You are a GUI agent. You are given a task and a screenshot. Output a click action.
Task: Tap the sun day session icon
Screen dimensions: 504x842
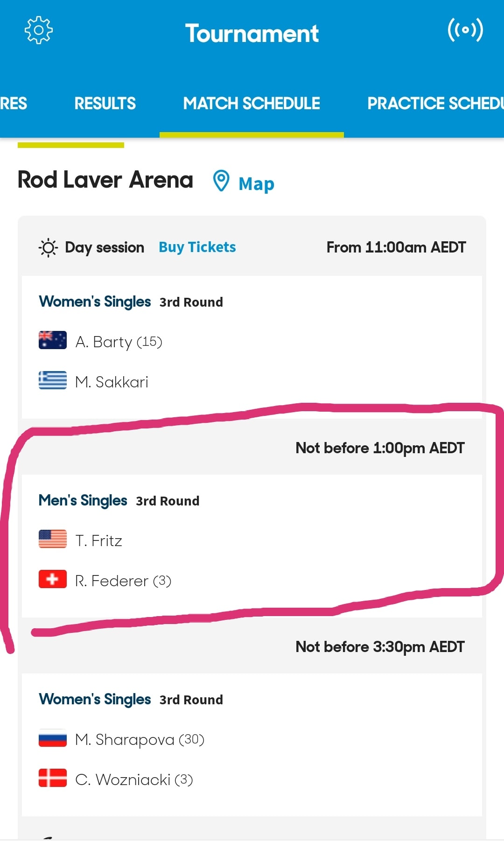click(48, 247)
